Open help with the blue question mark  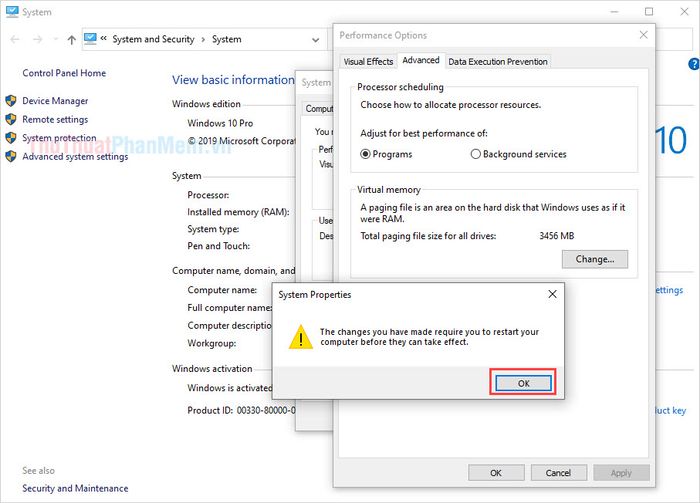(x=694, y=64)
